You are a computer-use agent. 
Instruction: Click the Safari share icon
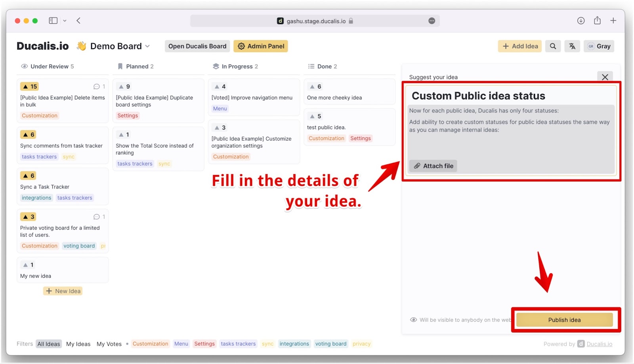click(597, 21)
